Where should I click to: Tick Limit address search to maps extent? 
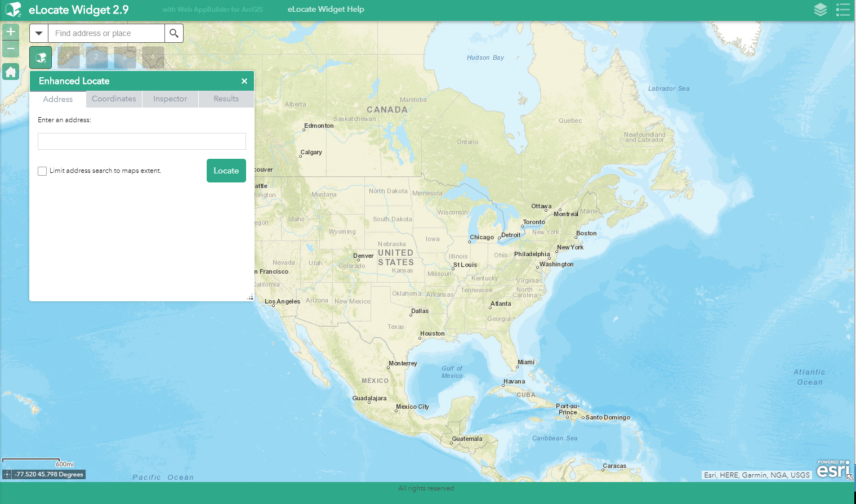(x=42, y=171)
